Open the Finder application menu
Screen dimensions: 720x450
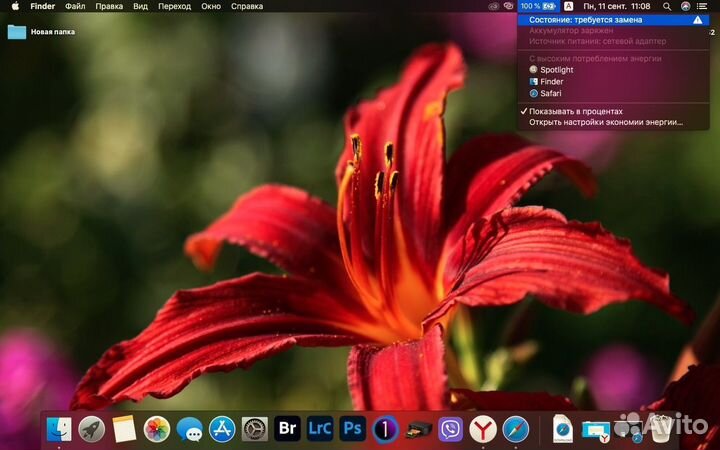click(x=43, y=6)
